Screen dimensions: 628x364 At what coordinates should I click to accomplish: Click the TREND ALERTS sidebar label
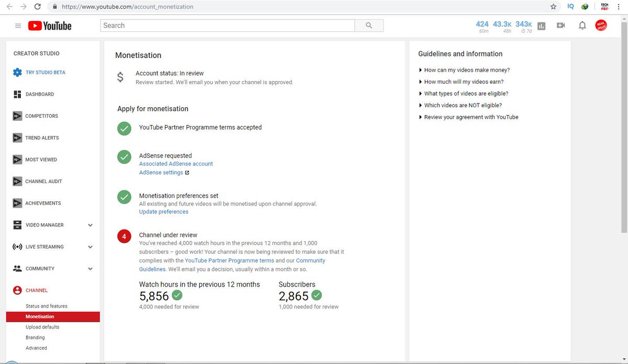click(x=42, y=138)
